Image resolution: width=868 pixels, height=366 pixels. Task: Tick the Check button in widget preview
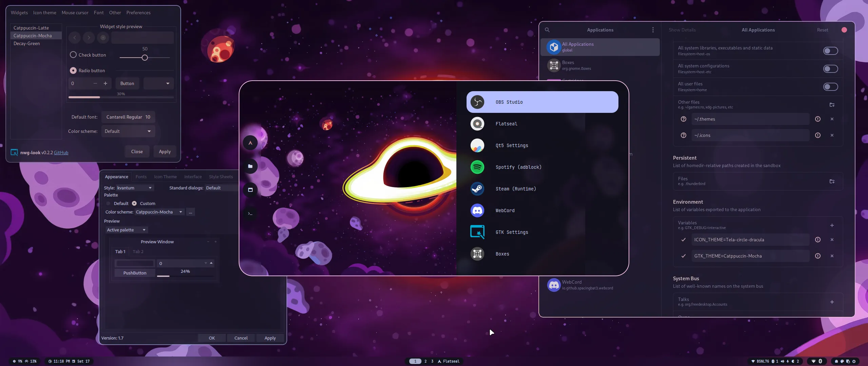(73, 55)
